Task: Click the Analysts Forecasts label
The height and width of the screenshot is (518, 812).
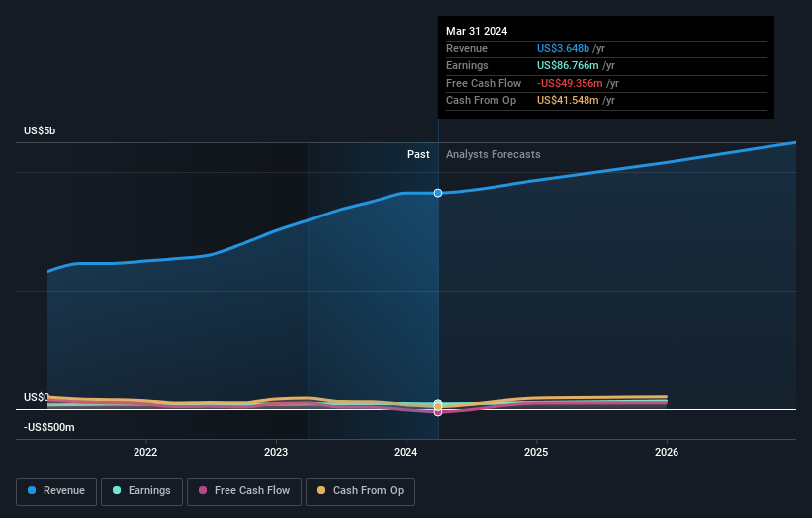Action: [x=493, y=155]
